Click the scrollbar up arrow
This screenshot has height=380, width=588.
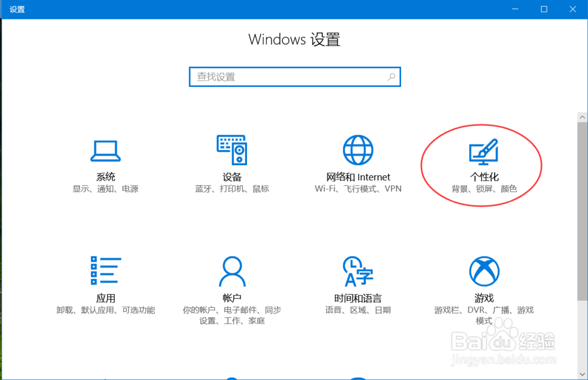point(582,117)
